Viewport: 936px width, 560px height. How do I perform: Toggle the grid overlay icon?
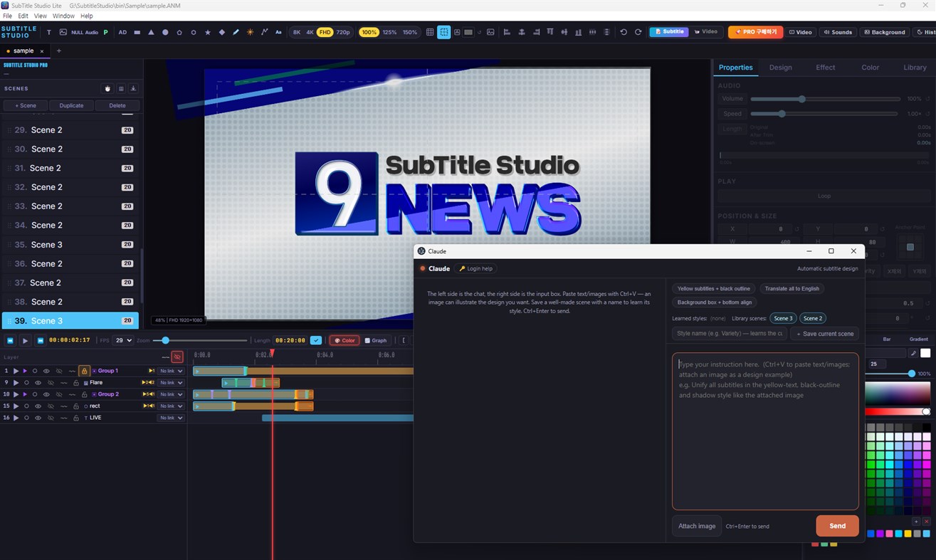click(430, 32)
